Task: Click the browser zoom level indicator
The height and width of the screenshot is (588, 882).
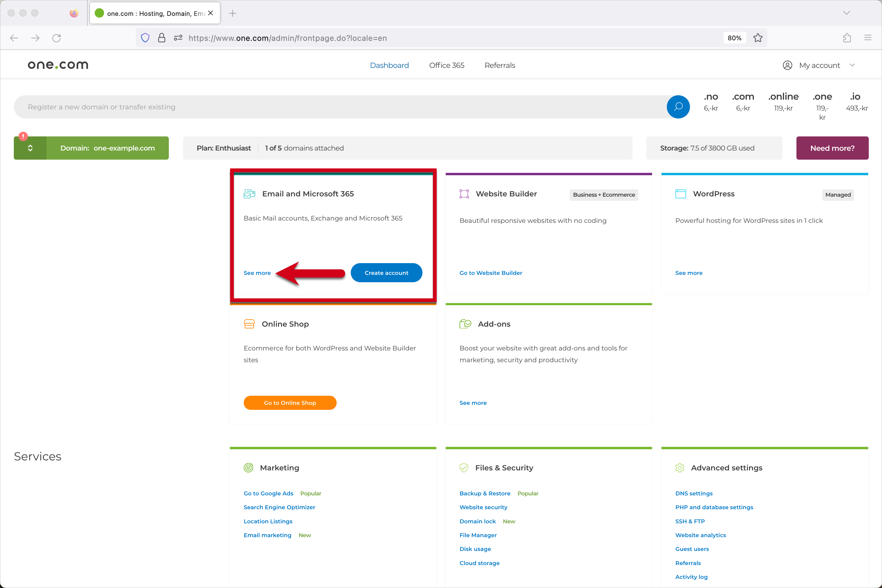Action: [x=733, y=37]
